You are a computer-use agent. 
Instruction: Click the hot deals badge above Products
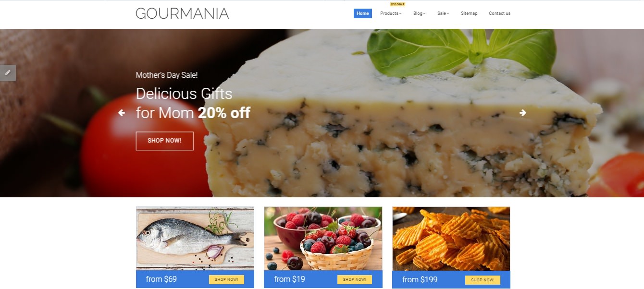(x=397, y=4)
